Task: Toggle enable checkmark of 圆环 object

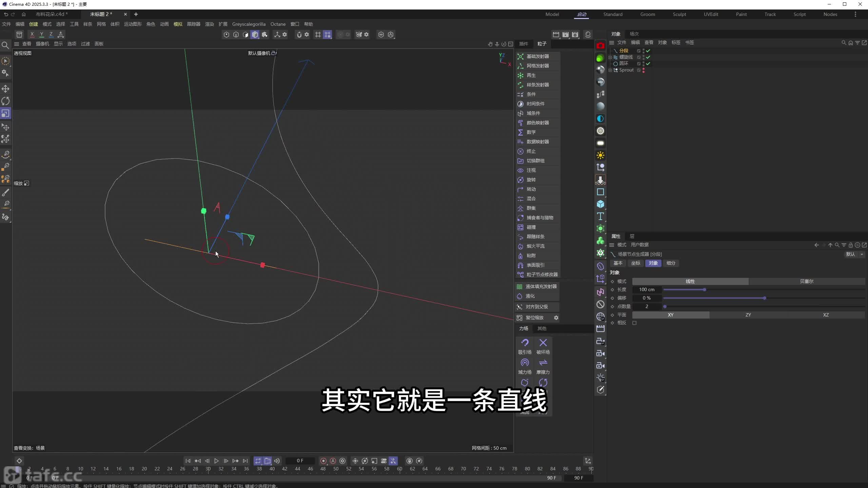Action: click(x=648, y=64)
